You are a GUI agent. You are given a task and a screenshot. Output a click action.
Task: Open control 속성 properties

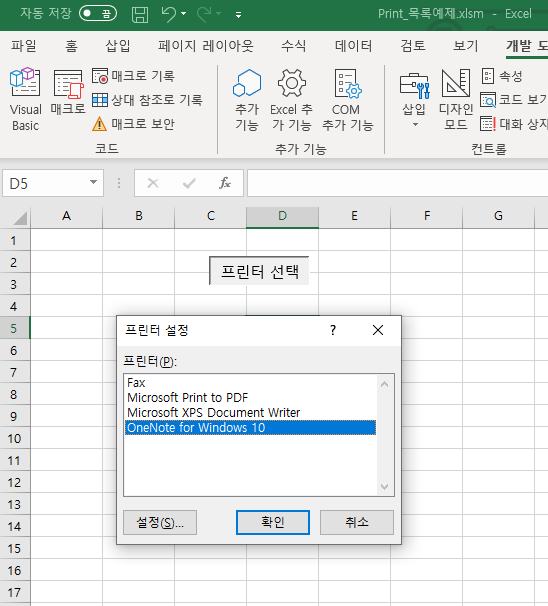tap(502, 76)
